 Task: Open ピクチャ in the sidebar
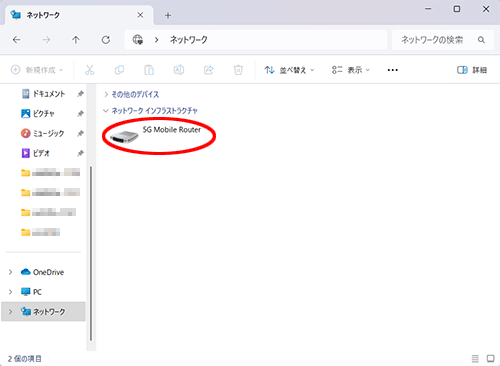point(38,114)
